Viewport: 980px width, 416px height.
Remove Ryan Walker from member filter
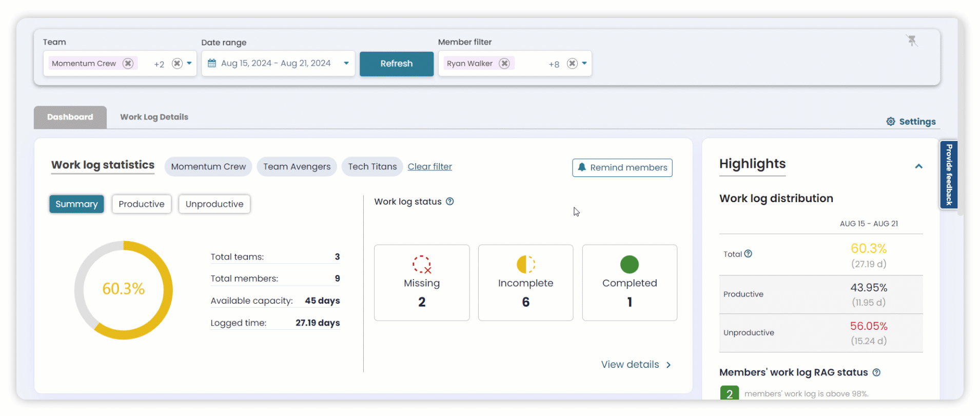(504, 63)
